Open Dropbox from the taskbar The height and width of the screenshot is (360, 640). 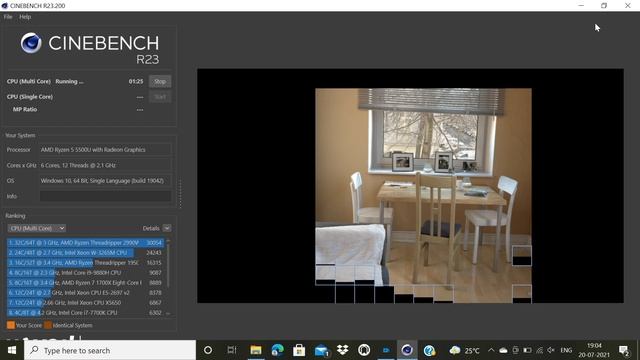342,350
